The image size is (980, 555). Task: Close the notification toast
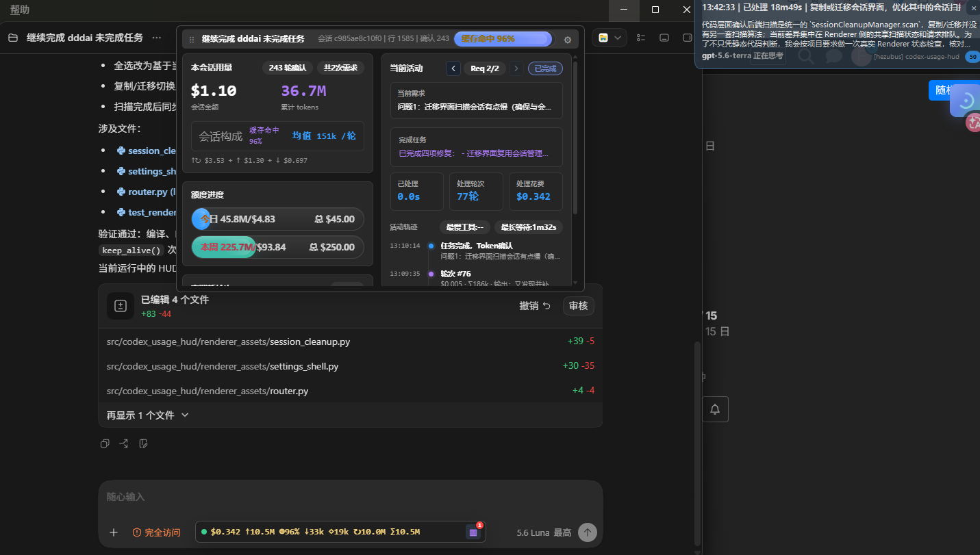(973, 8)
